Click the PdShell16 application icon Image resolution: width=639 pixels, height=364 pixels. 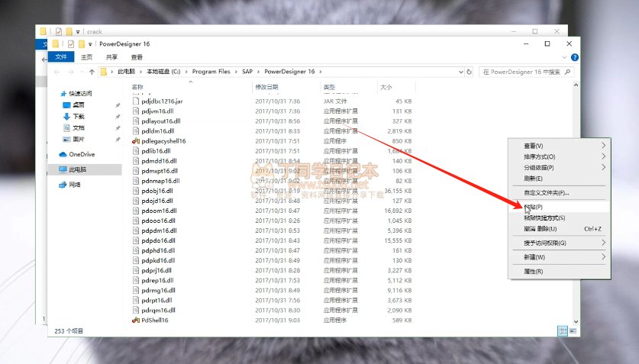(136, 321)
